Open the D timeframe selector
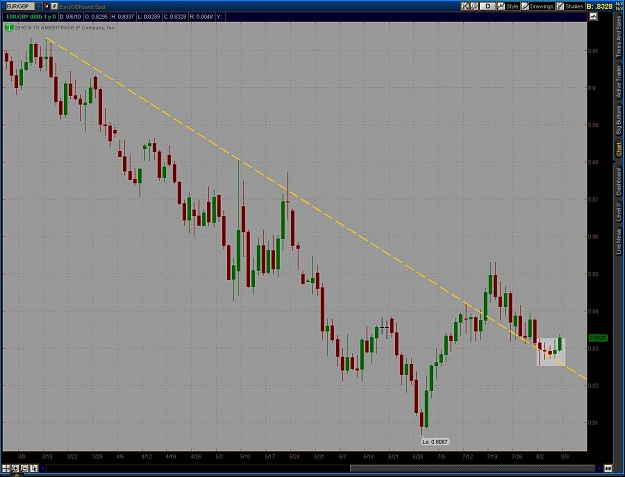 pos(488,6)
